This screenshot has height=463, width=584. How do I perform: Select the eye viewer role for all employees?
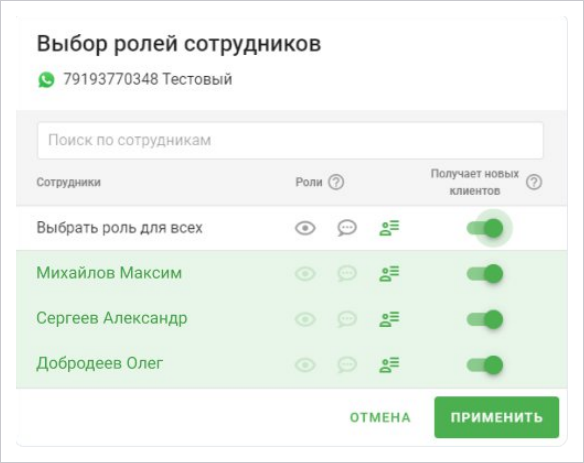tap(305, 228)
